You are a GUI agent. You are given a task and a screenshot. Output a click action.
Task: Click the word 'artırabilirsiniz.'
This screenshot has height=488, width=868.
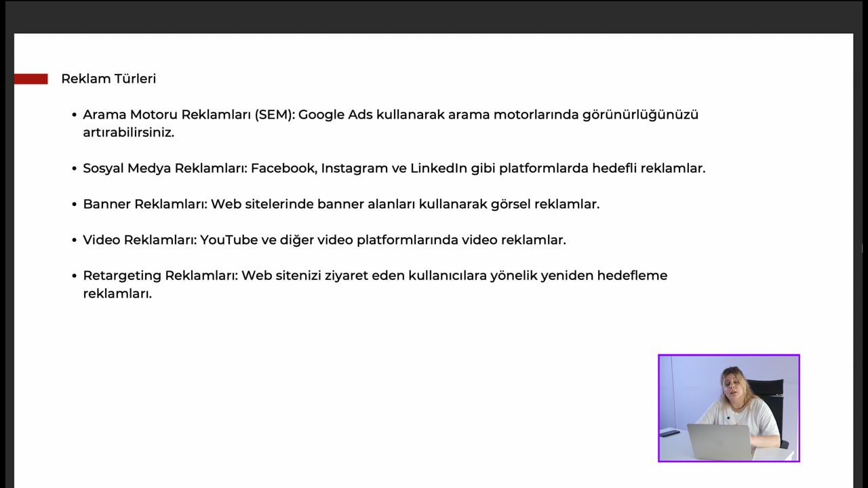coord(129,132)
